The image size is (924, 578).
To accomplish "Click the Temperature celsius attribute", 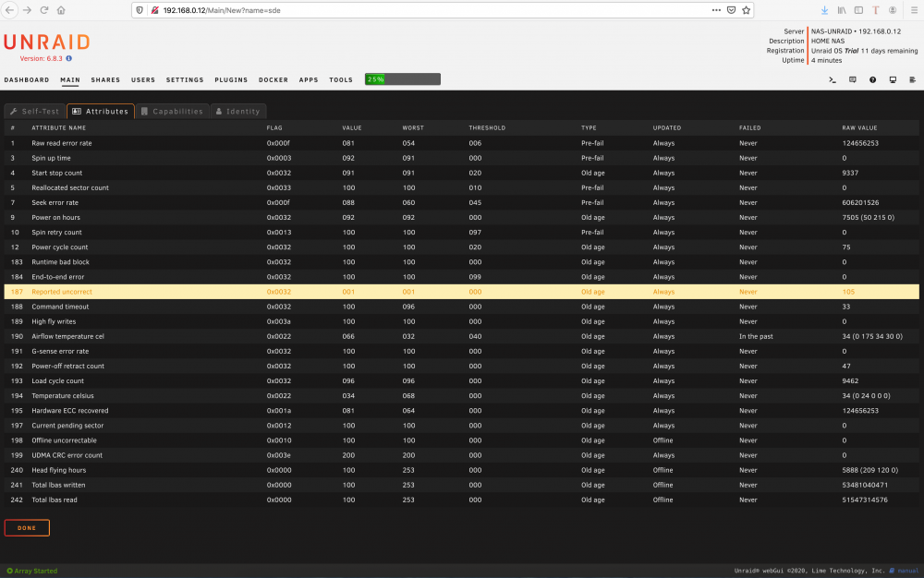I will point(63,395).
